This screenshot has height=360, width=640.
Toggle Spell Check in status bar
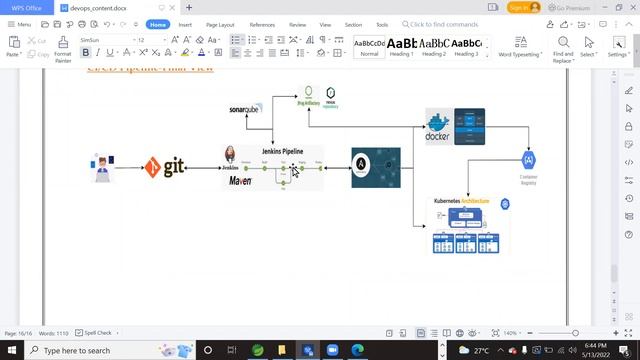coord(93,333)
